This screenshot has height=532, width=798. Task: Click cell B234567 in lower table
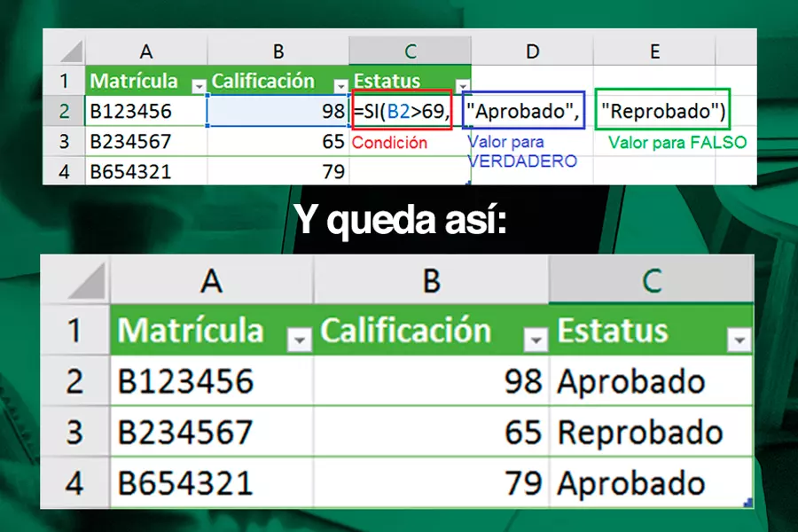212,432
